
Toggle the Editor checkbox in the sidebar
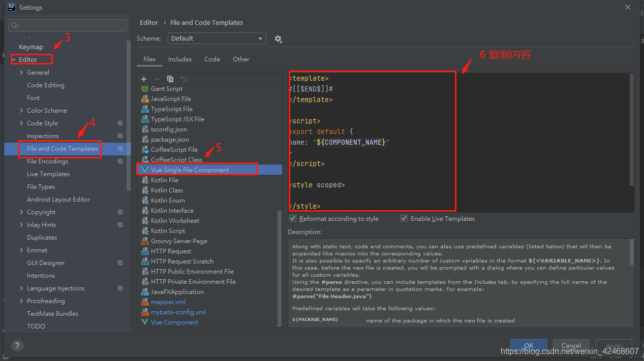(14, 59)
